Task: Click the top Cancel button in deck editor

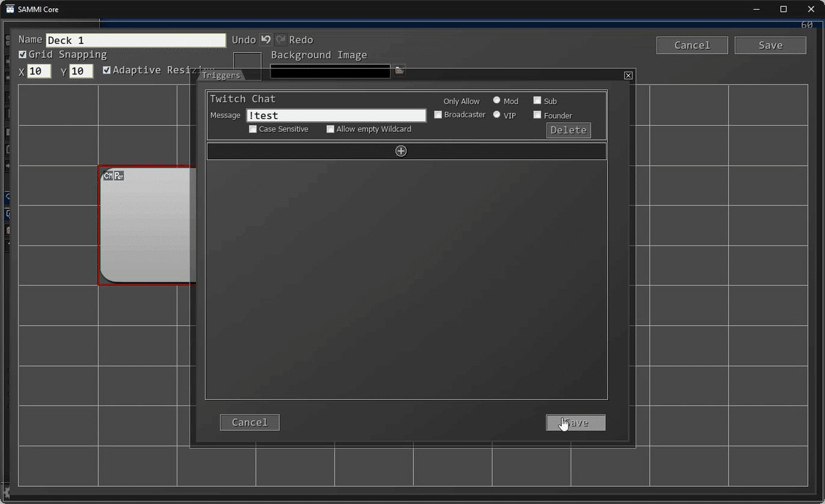Action: [x=692, y=45]
